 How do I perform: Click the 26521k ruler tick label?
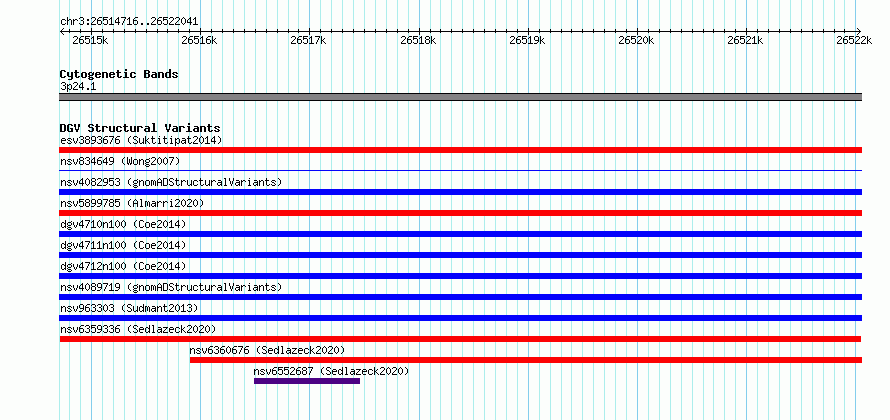[746, 40]
